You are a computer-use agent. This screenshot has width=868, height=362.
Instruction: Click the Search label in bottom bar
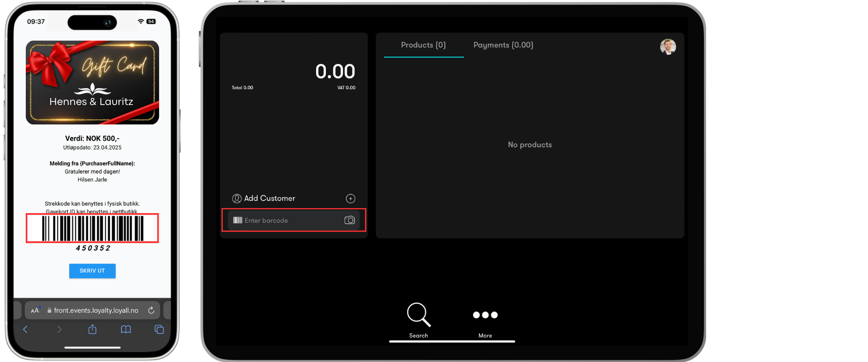click(x=419, y=335)
